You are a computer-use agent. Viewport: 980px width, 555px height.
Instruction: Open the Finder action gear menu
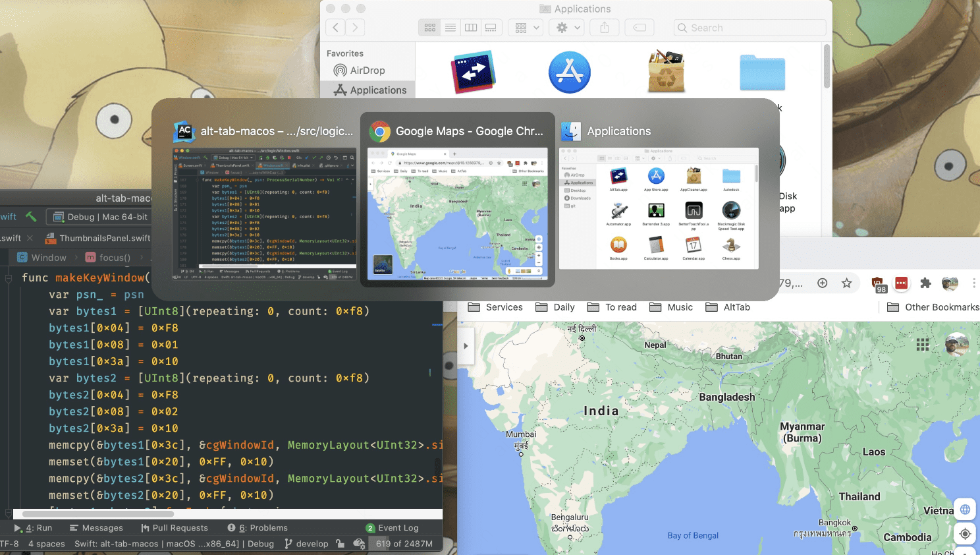568,28
